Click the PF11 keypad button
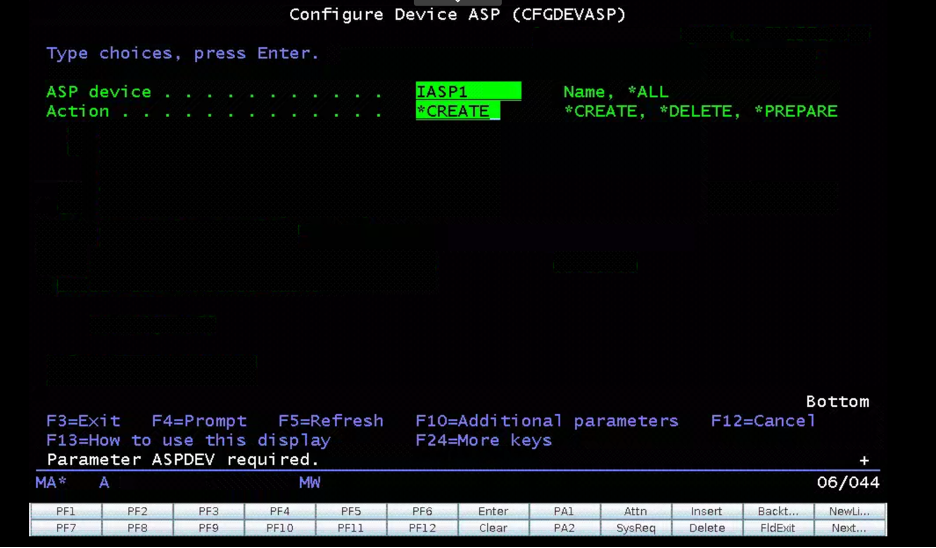This screenshot has height=548, width=936. coord(351,528)
